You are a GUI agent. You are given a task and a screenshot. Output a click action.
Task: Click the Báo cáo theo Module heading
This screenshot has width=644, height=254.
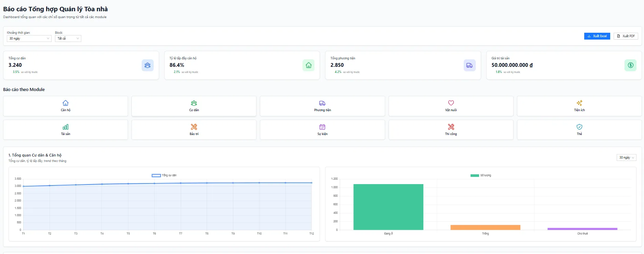(24, 90)
